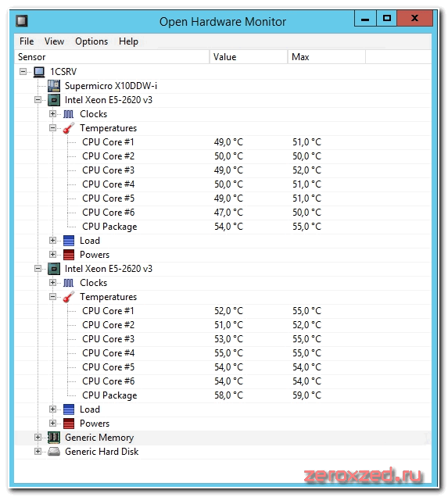The height and width of the screenshot is (497, 448).
Task: Click the second Intel Xeon CPU chip icon
Action: [x=54, y=269]
